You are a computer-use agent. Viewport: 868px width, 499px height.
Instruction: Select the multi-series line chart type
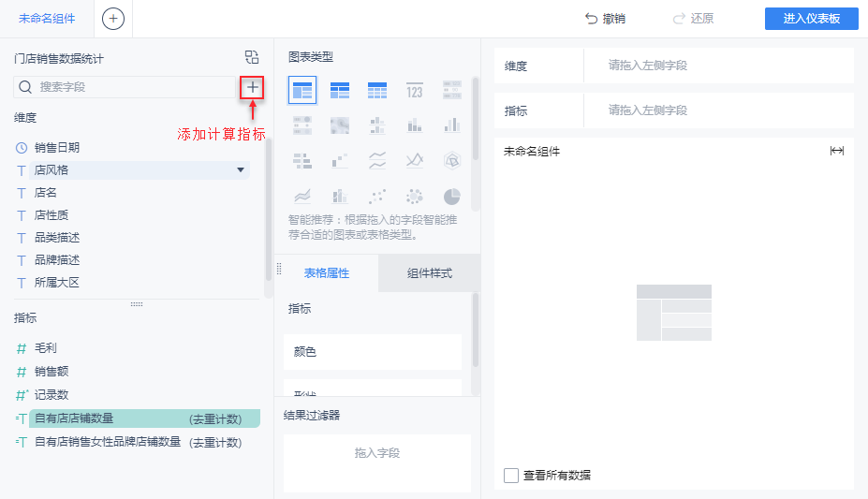point(415,161)
